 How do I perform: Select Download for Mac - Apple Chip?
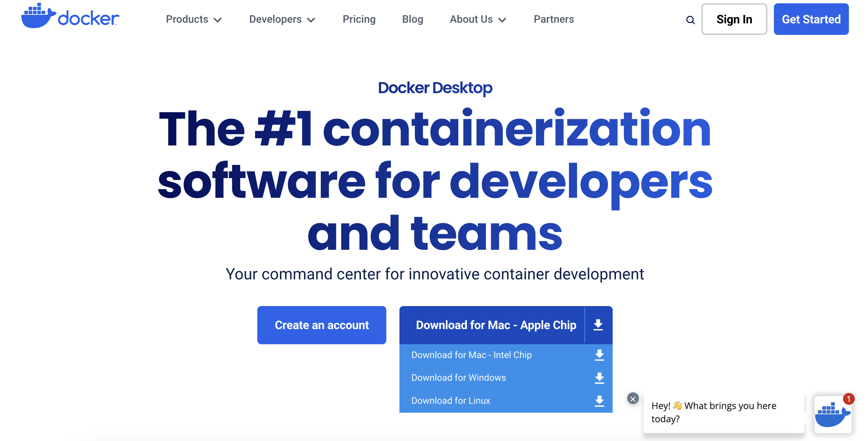(496, 325)
